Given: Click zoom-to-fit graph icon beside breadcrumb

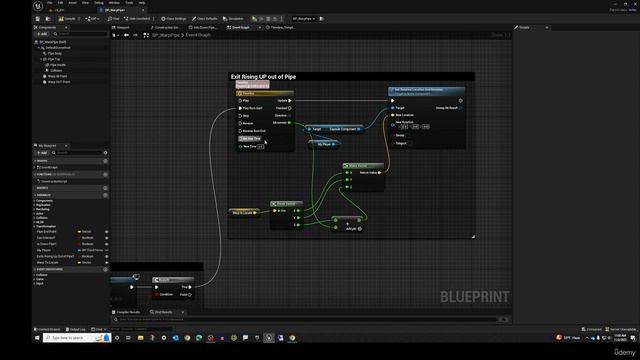Looking at the screenshot, I should [x=146, y=35].
